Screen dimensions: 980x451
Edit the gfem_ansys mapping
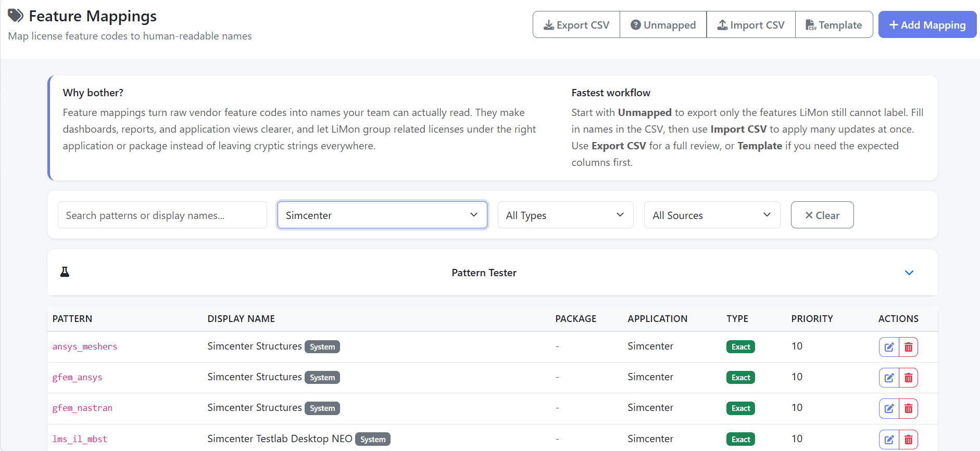point(889,378)
